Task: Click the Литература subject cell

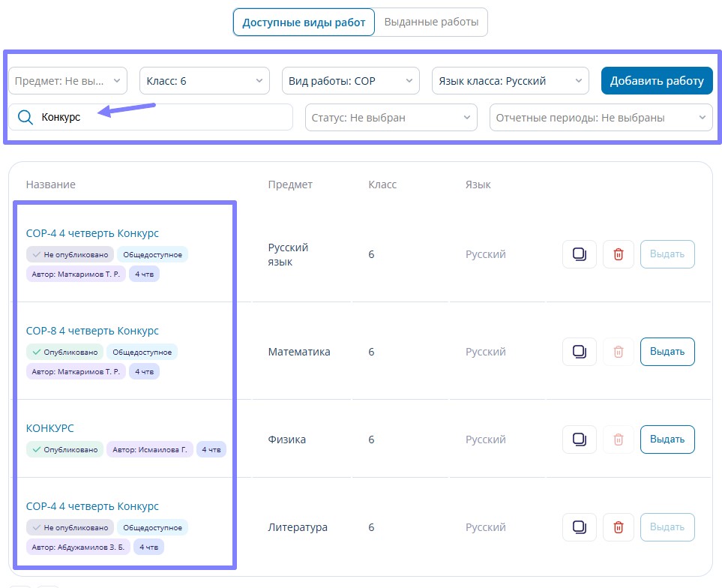Action: point(298,527)
